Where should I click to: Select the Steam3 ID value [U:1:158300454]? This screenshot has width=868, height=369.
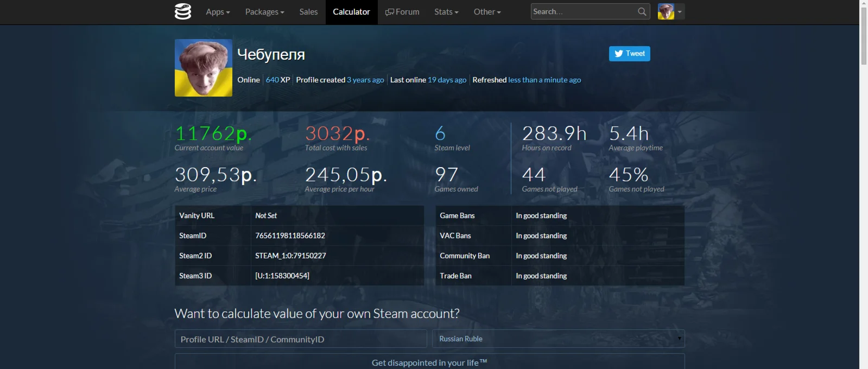coord(282,276)
